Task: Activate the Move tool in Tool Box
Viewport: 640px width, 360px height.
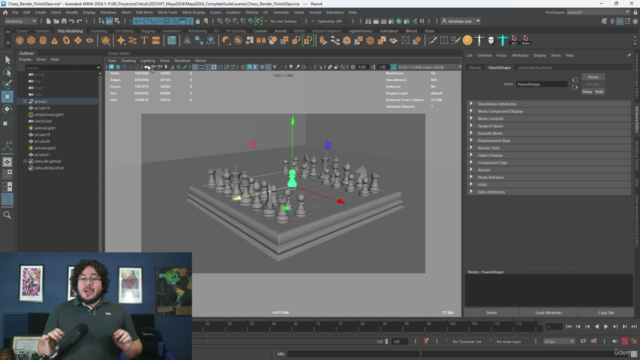Action: pyautogui.click(x=7, y=97)
